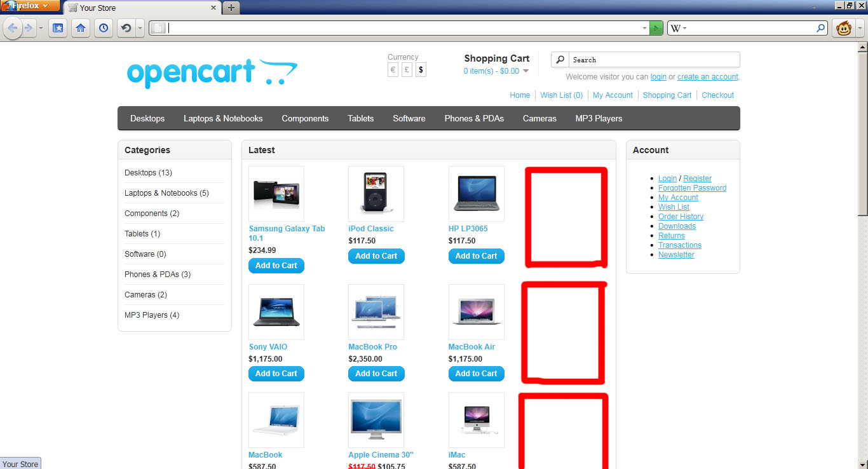Image resolution: width=868 pixels, height=469 pixels.
Task: Open the Sony VAIO product image
Action: click(x=276, y=312)
